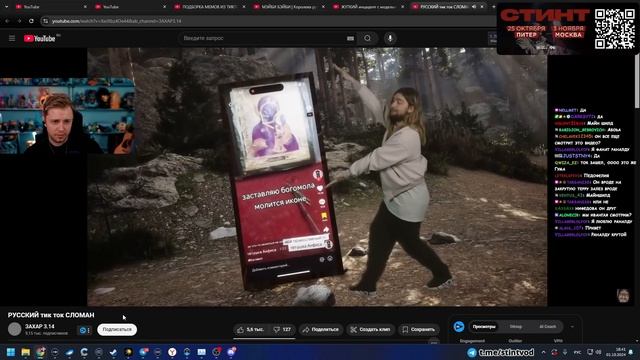Close the first YouTube tab

click(x=85, y=7)
